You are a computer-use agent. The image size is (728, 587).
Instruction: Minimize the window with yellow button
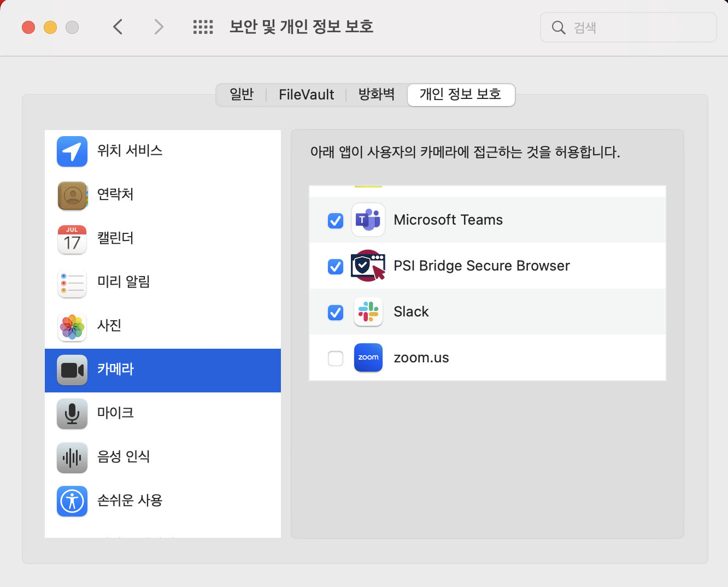50,27
